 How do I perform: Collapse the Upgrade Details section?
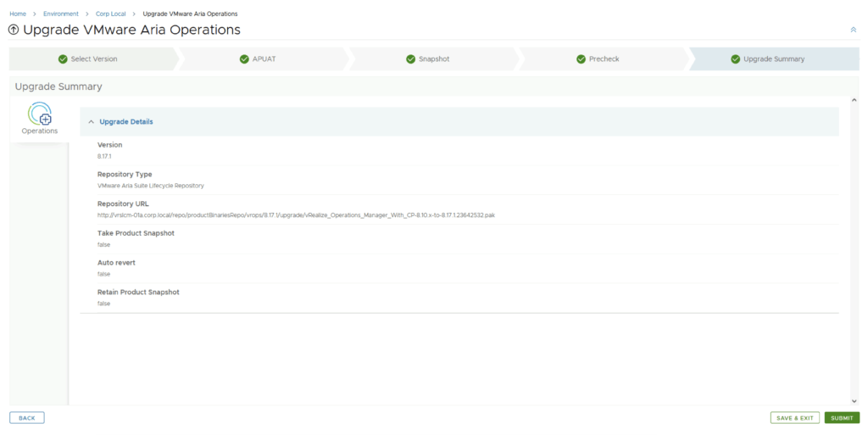[92, 122]
